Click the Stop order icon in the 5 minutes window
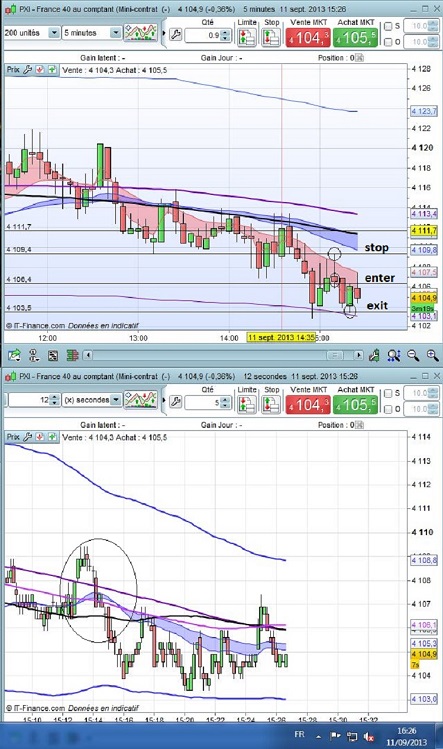The image size is (443, 749). point(271,37)
